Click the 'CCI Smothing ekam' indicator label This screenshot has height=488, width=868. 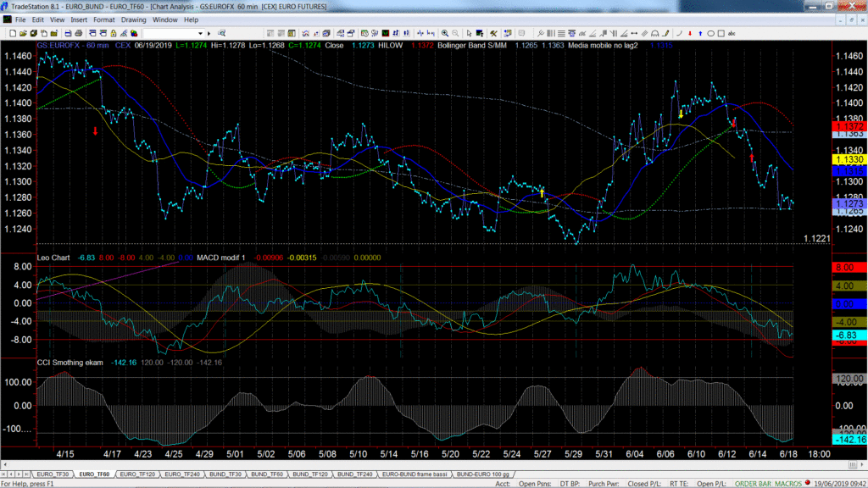pyautogui.click(x=70, y=363)
